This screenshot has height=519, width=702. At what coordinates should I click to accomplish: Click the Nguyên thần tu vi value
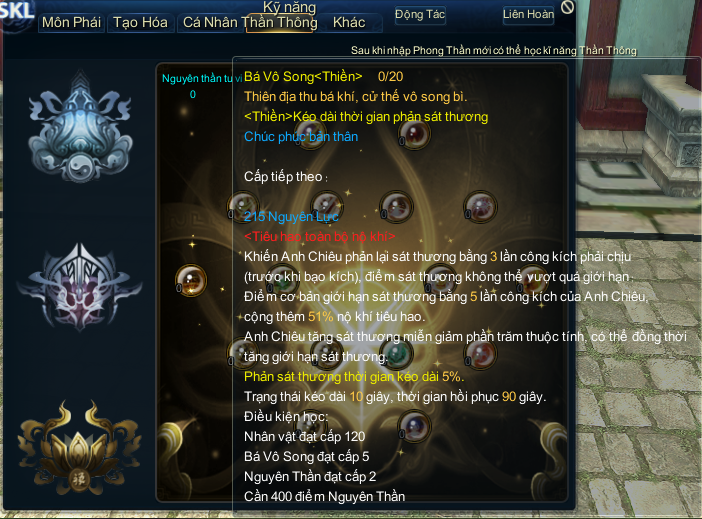point(193,94)
